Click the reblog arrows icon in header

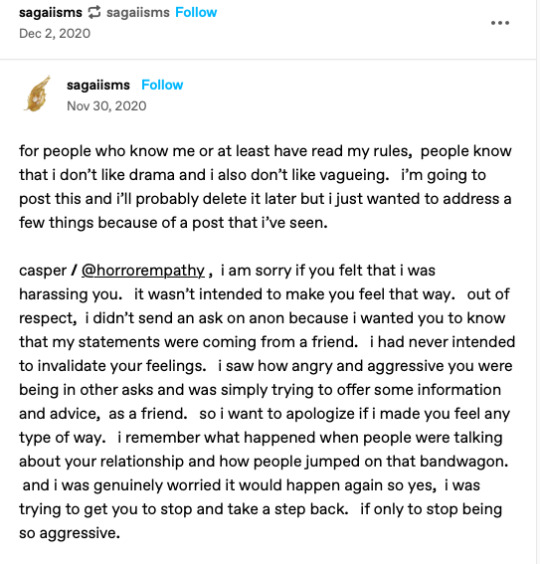[x=94, y=13]
